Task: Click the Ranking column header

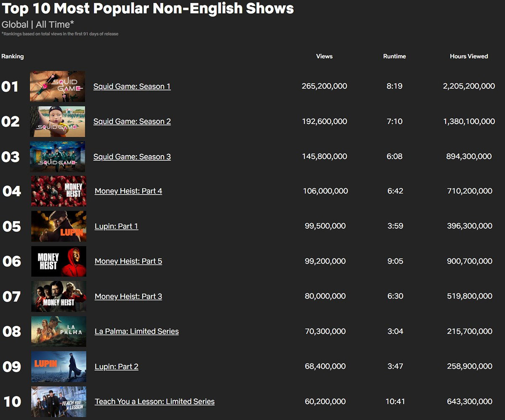Action: click(13, 56)
